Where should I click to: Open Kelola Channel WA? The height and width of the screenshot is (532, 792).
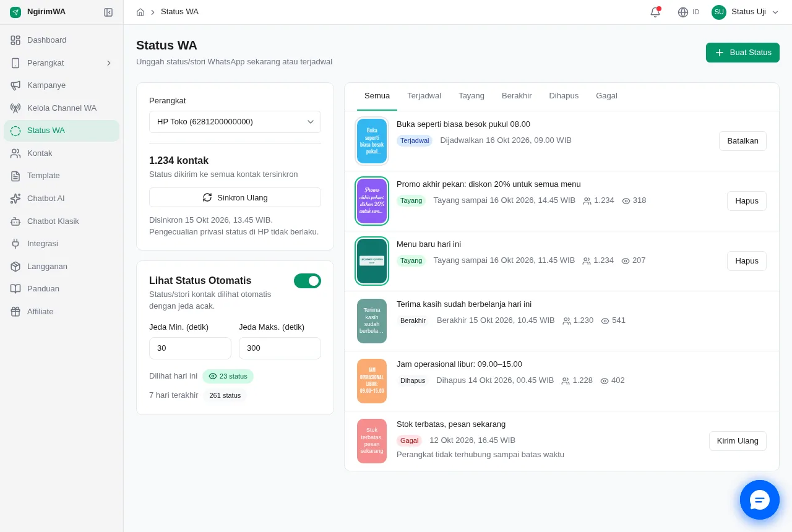pyautogui.click(x=61, y=108)
